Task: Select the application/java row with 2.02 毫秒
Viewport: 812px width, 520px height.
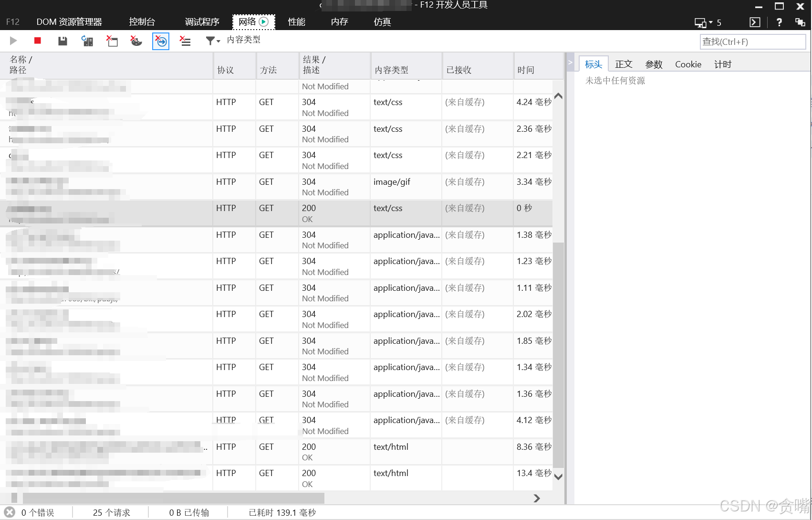Action: coord(276,319)
